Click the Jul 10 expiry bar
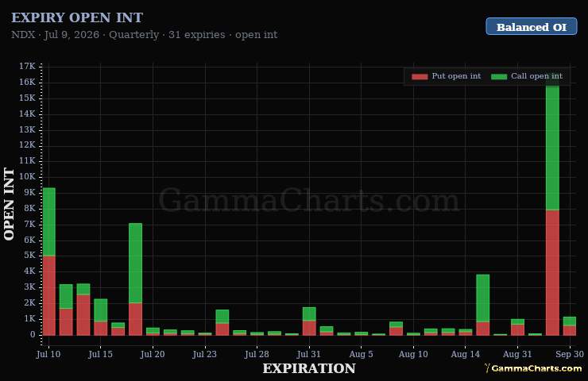 click(48, 261)
